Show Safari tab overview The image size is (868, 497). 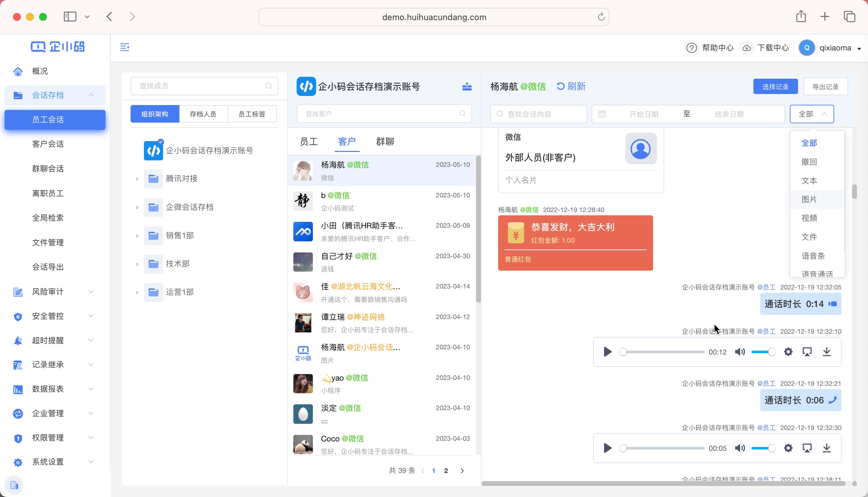[x=849, y=16]
